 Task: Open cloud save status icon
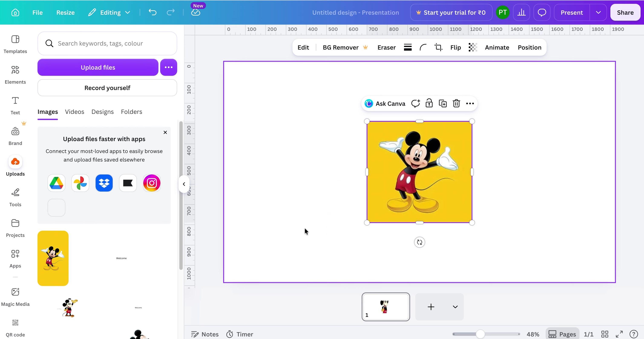(x=196, y=12)
